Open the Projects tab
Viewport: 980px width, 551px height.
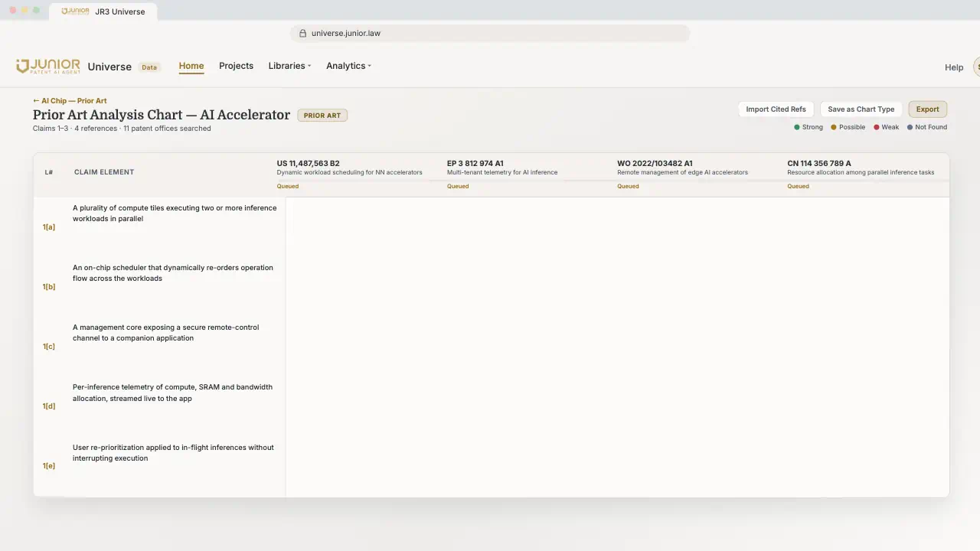[x=236, y=66]
